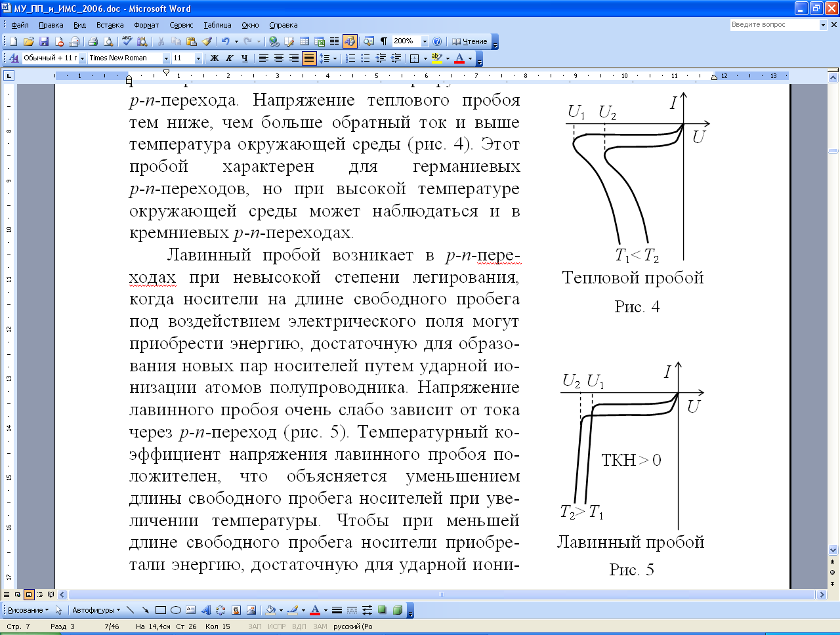The image size is (840, 635).
Task: Click the Print icon
Action: click(93, 41)
